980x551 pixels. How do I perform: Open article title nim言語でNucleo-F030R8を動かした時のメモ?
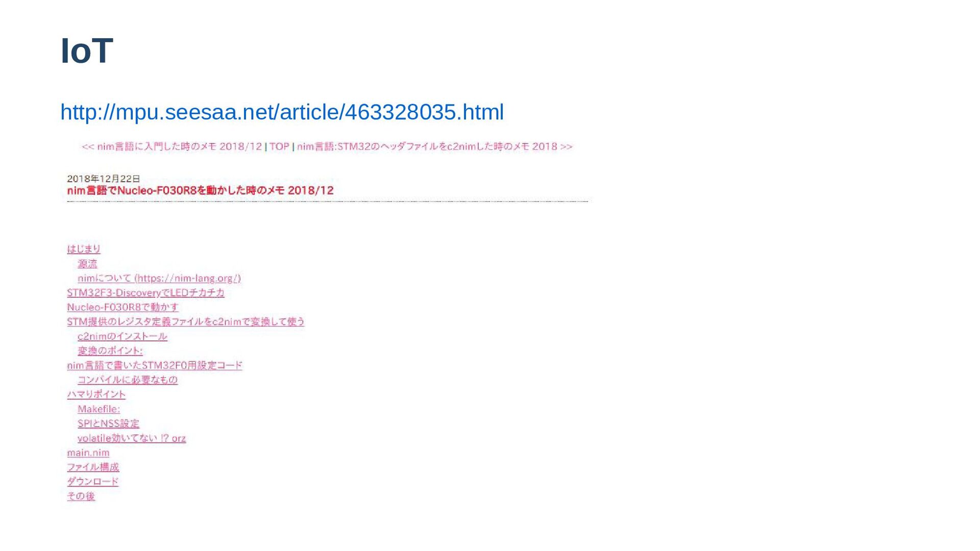tap(200, 191)
